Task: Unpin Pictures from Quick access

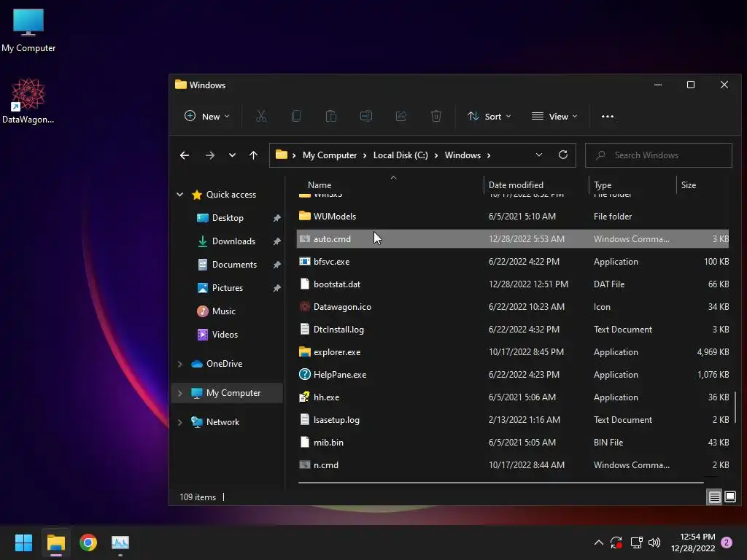Action: [x=276, y=288]
